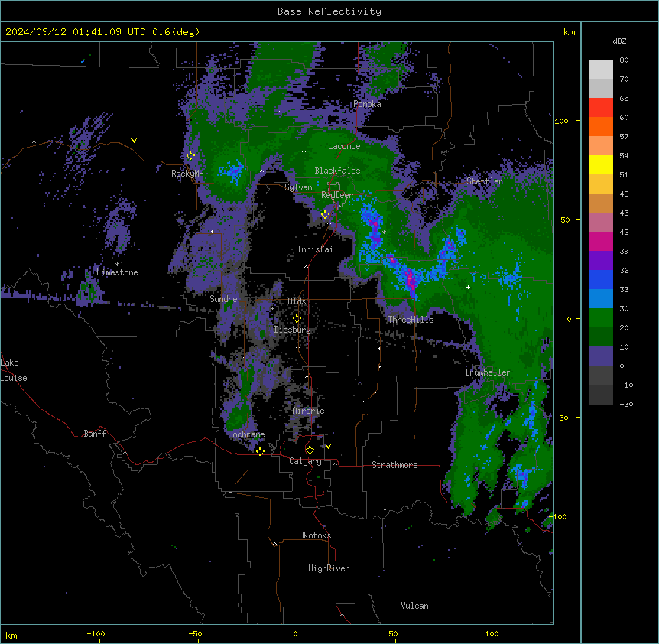
Task: Click the slate 10–0 dBZ legend swatch
Action: click(x=601, y=356)
